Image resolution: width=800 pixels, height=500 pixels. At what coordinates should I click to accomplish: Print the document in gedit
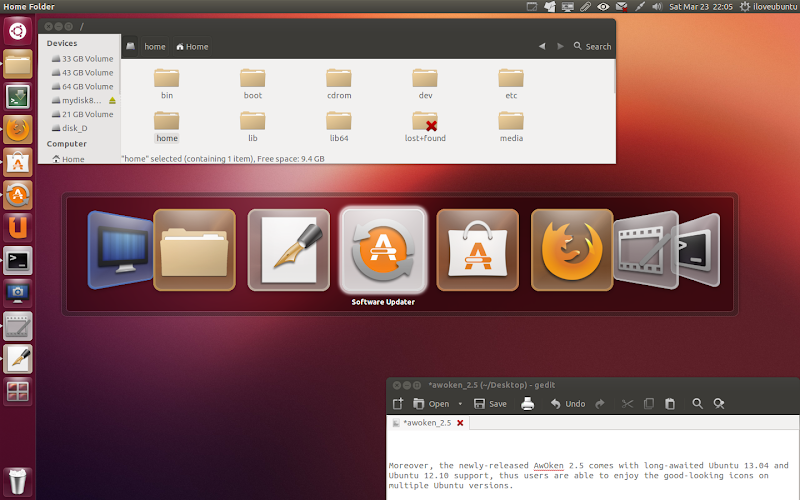click(x=528, y=404)
